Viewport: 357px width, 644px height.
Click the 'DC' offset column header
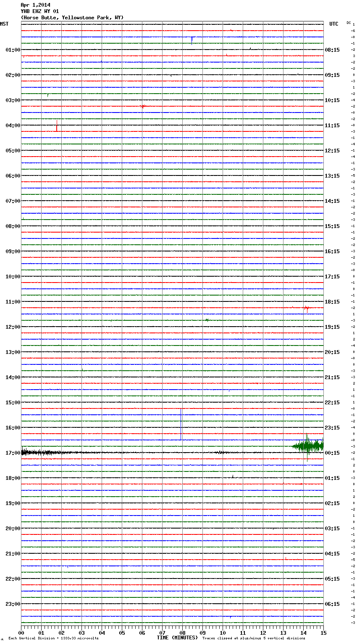pos(349,22)
